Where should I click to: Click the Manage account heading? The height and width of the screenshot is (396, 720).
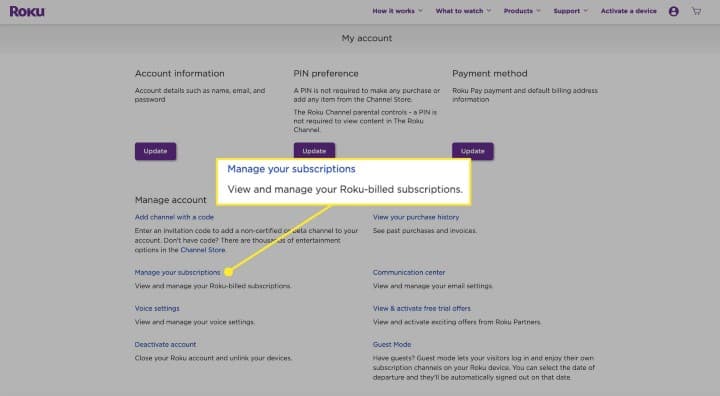pos(170,200)
